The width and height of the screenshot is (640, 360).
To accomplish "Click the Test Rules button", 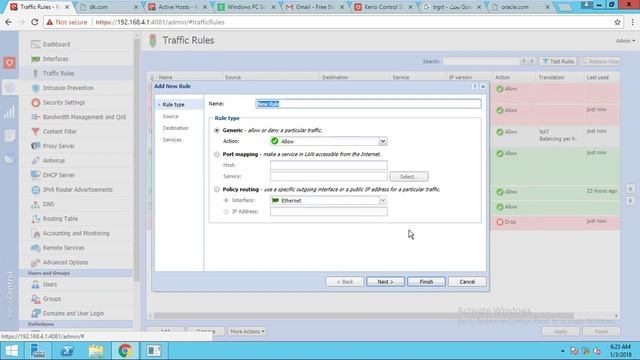I will point(558,61).
